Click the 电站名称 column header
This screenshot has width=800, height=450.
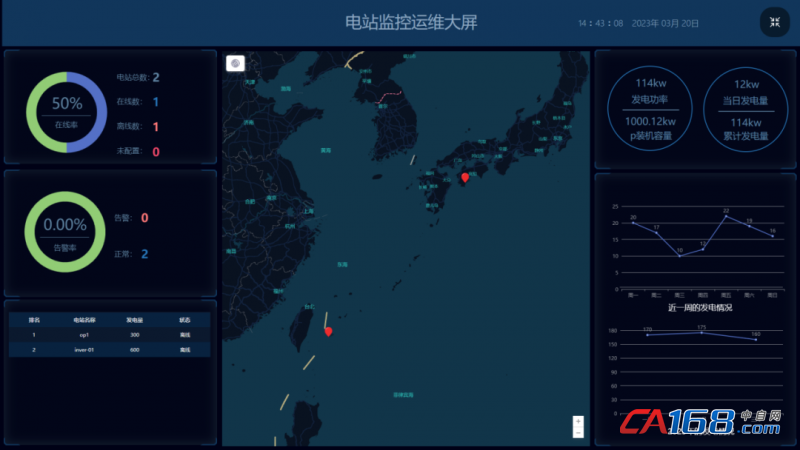pos(84,320)
